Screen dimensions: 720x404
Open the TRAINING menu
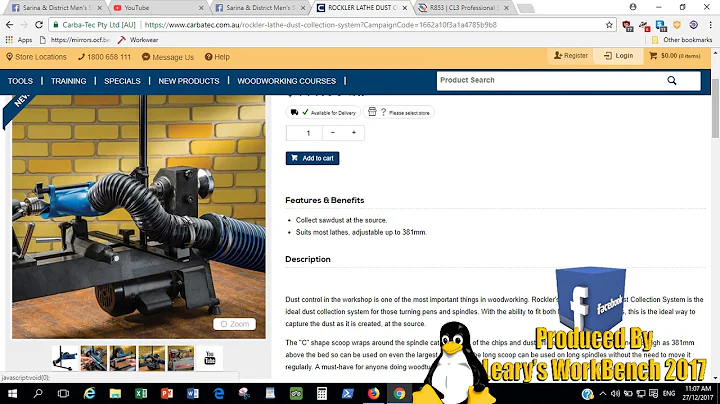coord(68,81)
